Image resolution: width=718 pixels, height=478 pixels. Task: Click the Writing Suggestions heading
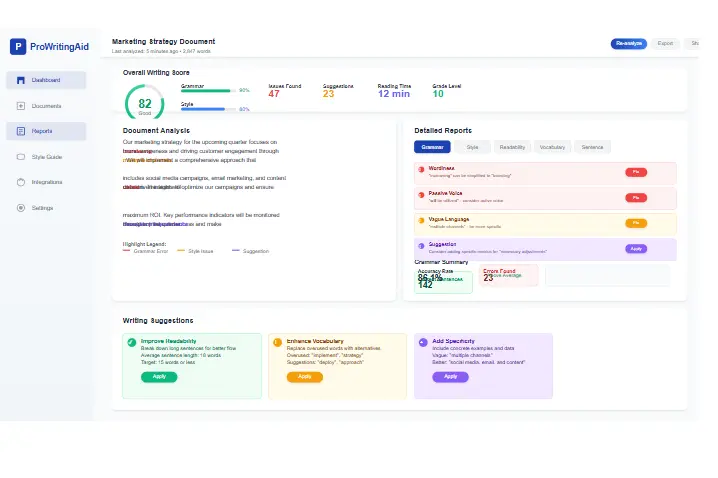158,320
